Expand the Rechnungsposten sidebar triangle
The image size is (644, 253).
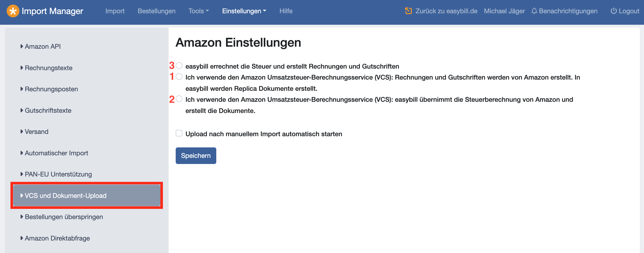22,89
